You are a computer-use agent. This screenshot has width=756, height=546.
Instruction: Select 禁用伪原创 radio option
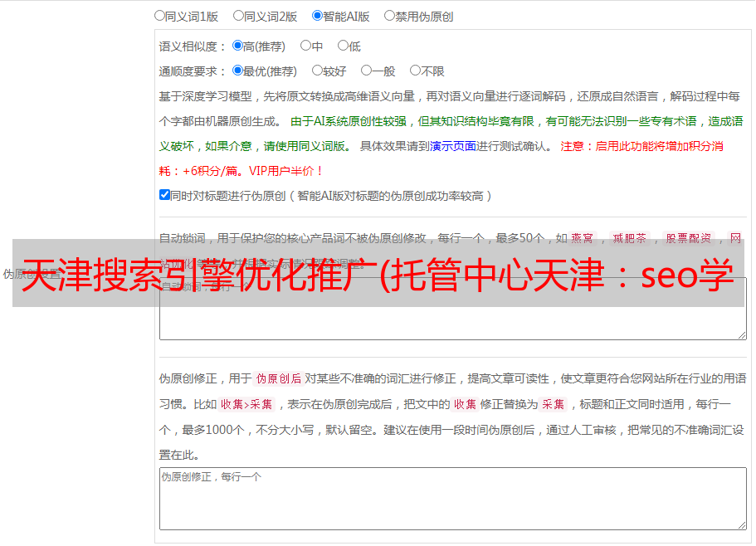389,16
